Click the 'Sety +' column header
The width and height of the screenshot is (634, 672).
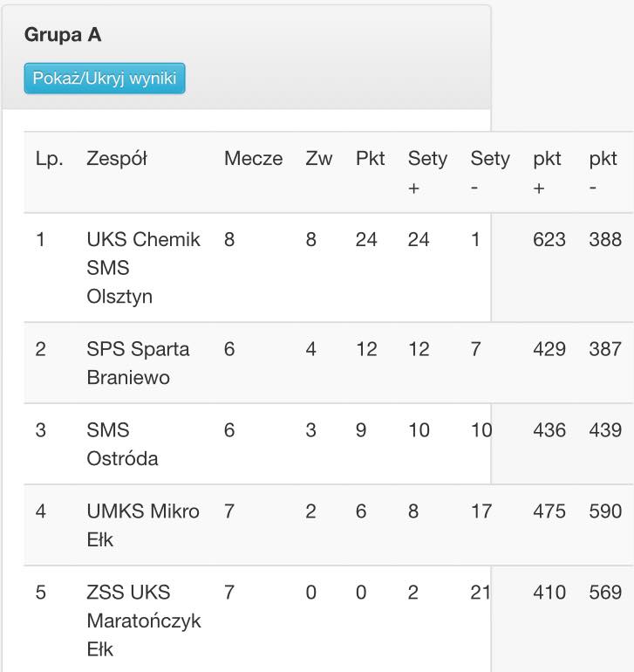pos(427,172)
